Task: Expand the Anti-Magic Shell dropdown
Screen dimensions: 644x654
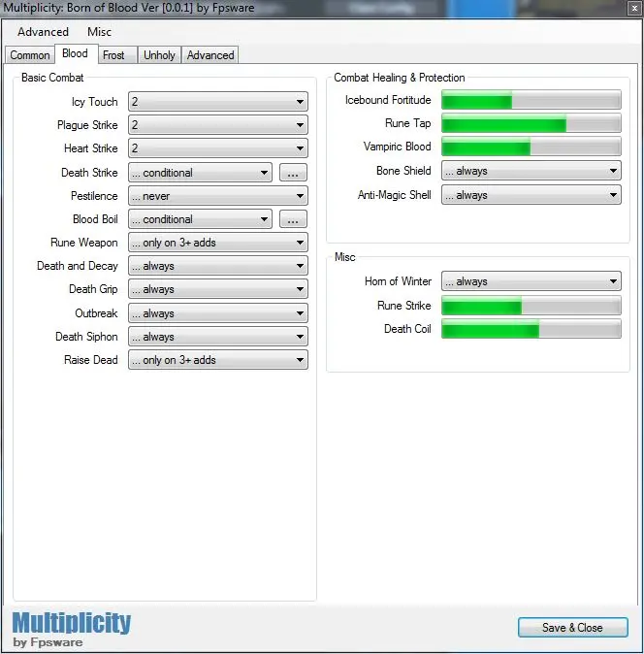Action: [x=531, y=195]
